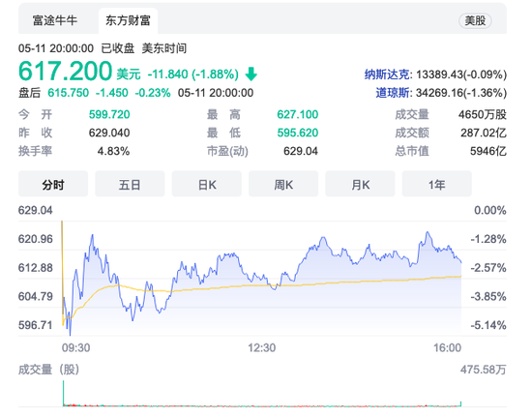532x417 pixels.
Task: Switch chart to 1年 view
Action: (436, 184)
